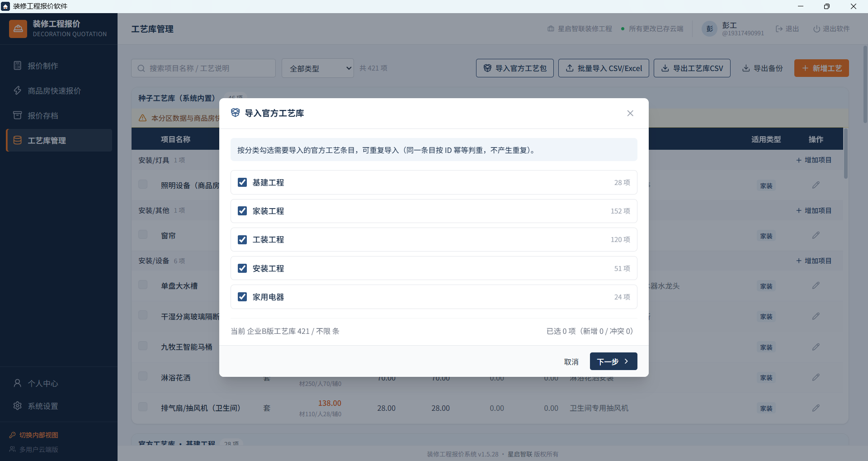Open 系统设置 in the sidebar
Viewport: 868px width, 461px height.
click(59, 406)
